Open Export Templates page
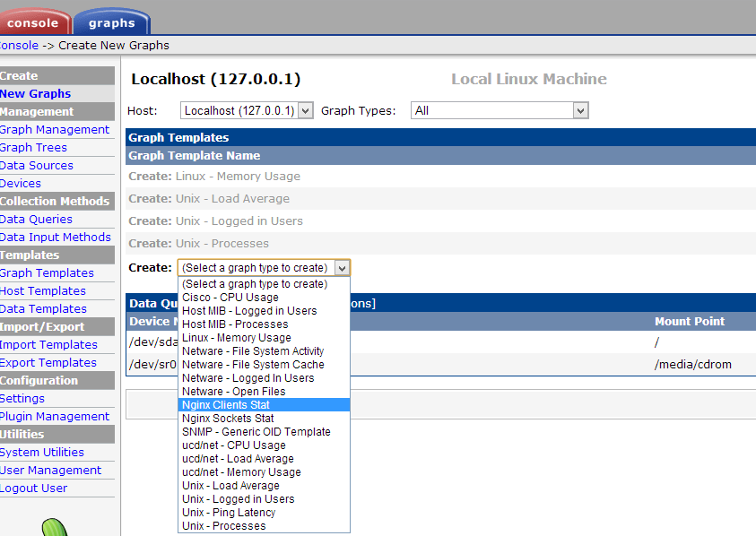This screenshot has width=756, height=536. coord(48,362)
